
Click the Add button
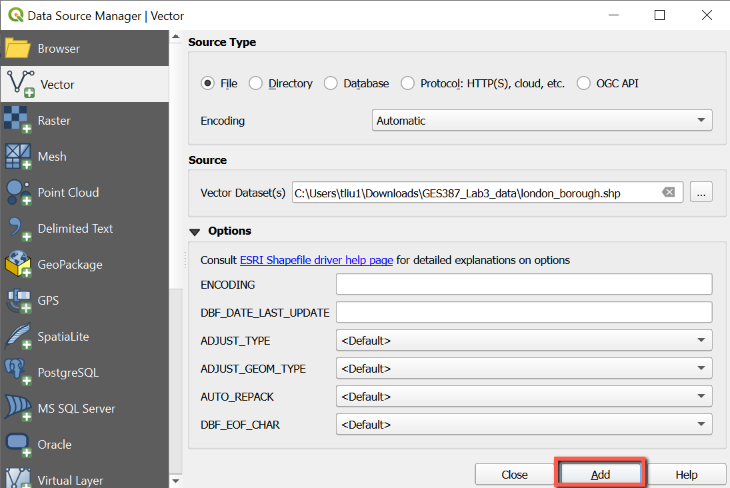point(601,474)
